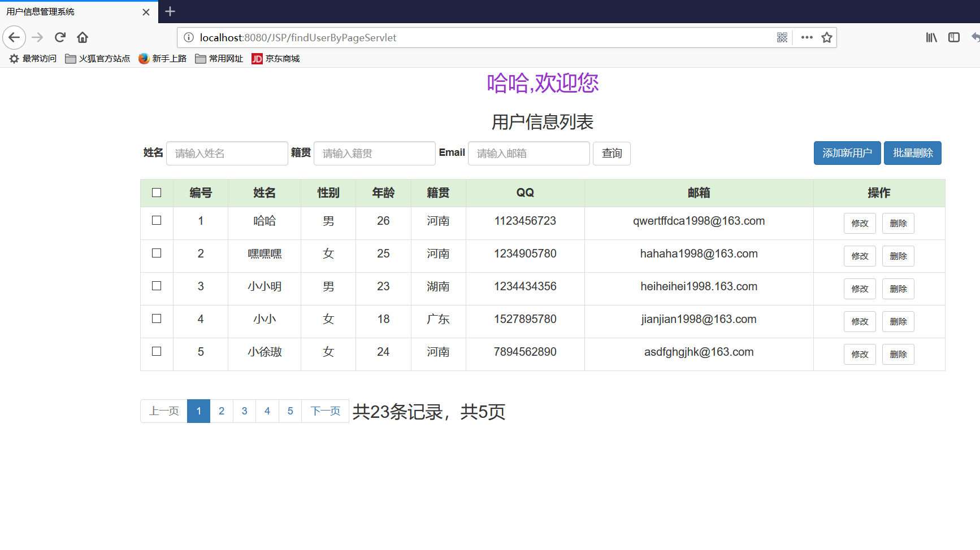Click 删除 for user 小小明
980x550 pixels.
pos(897,289)
